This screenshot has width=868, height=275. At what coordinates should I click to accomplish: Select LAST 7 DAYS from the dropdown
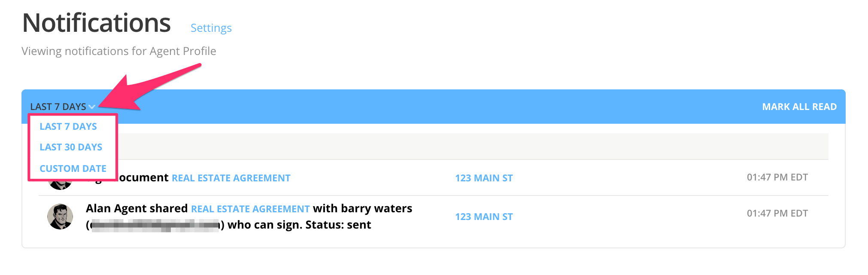pos(68,126)
